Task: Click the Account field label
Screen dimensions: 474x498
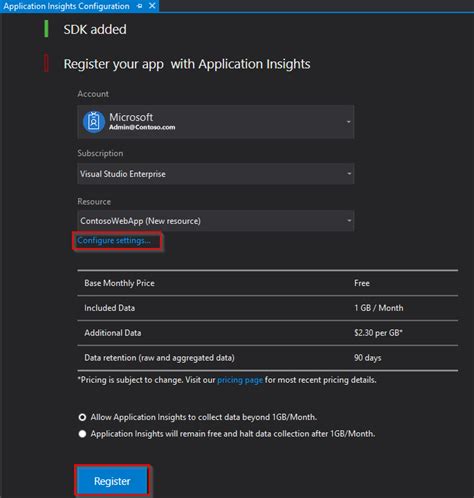Action: click(93, 94)
